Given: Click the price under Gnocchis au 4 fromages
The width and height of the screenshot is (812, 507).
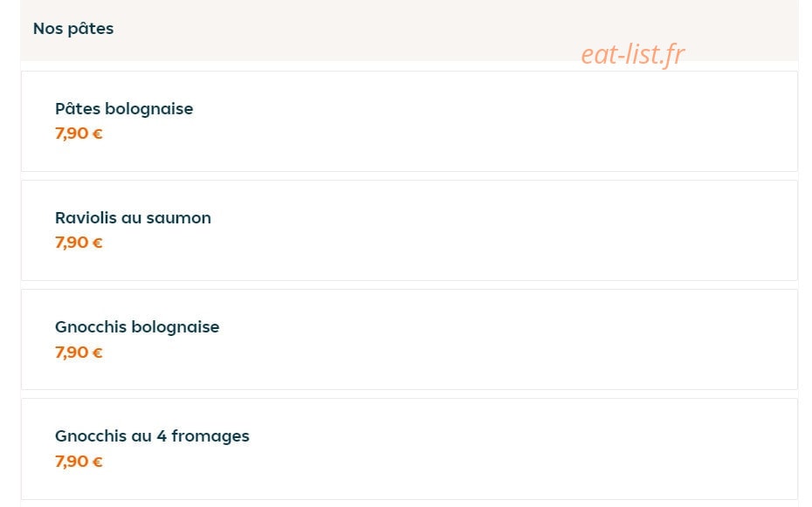Looking at the screenshot, I should (79, 462).
